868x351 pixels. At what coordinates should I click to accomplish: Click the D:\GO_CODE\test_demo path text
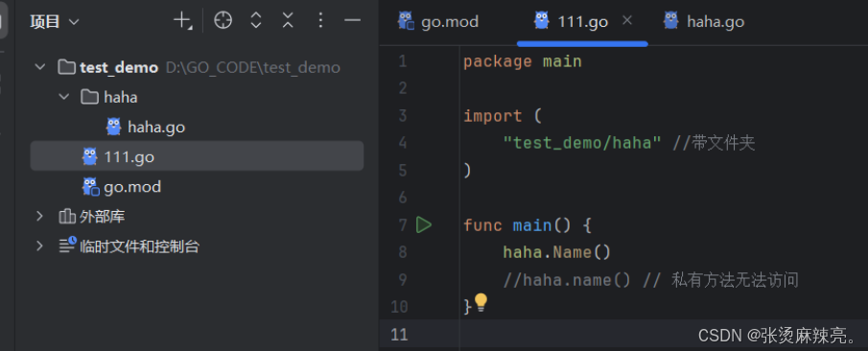(253, 67)
